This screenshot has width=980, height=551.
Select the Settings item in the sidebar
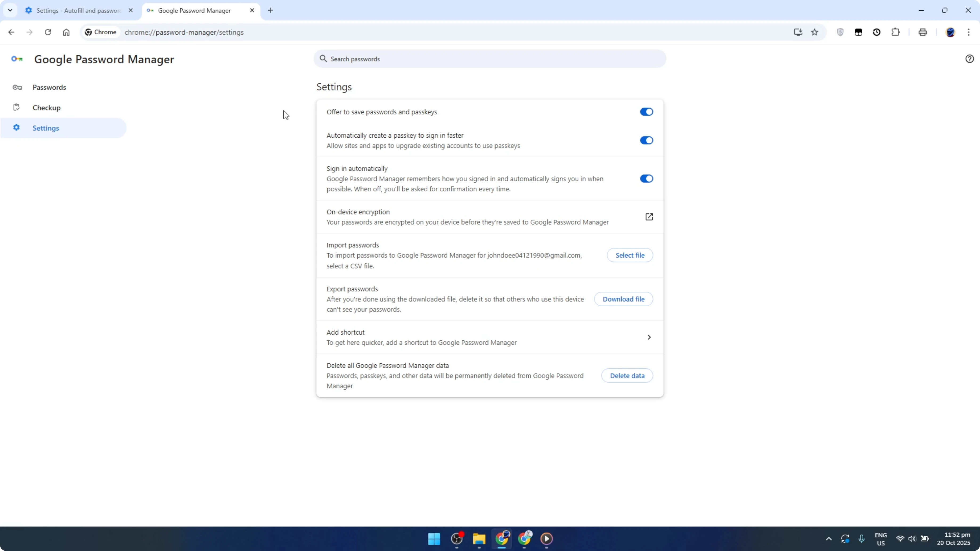click(46, 128)
